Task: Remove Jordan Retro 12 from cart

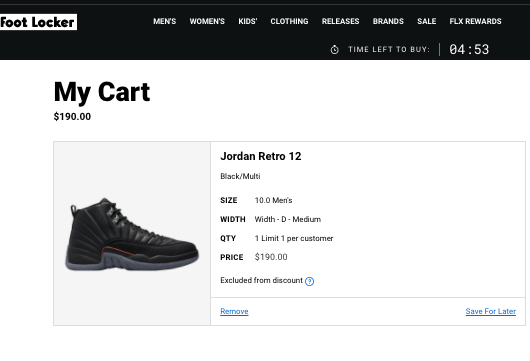Action: pyautogui.click(x=234, y=311)
